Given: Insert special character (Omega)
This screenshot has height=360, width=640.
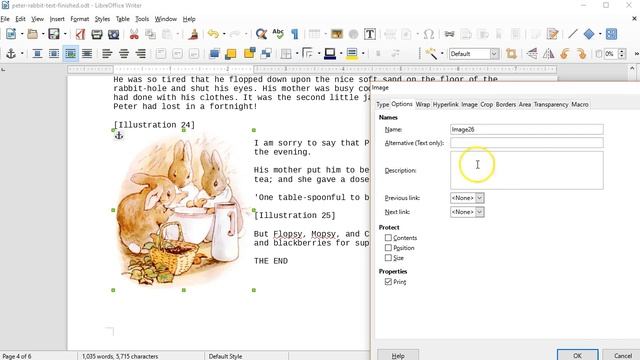Looking at the screenshot, I should coord(429,34).
